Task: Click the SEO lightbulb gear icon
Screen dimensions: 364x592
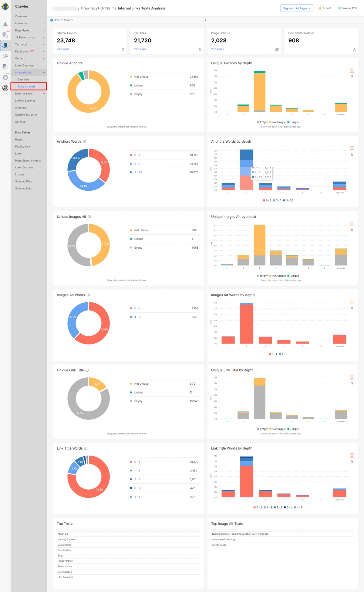Action: point(5,35)
